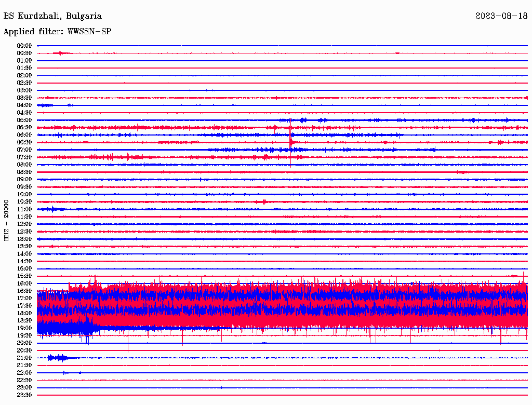This screenshot has width=532, height=405.
Task: Click the event burst at start of 04:00 trace
Action: click(x=45, y=105)
